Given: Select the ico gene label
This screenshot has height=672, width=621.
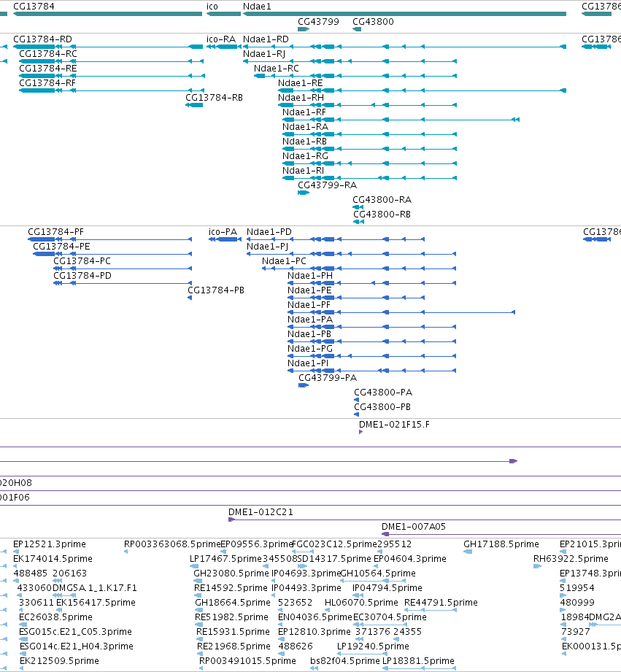Looking at the screenshot, I should click(212, 7).
